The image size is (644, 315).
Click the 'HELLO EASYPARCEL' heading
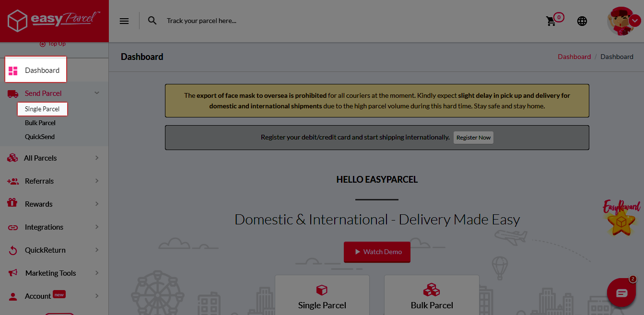[x=377, y=180]
